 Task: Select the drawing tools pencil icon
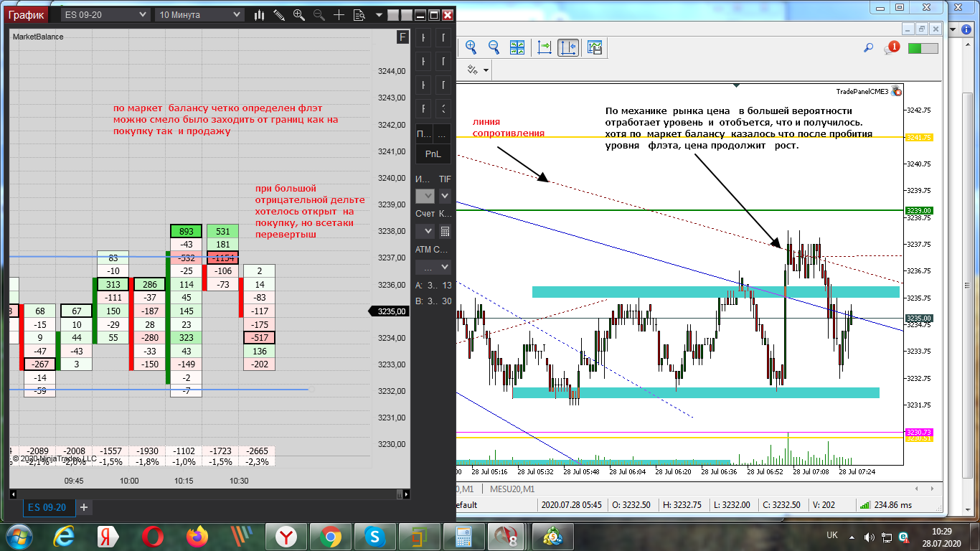coord(279,14)
